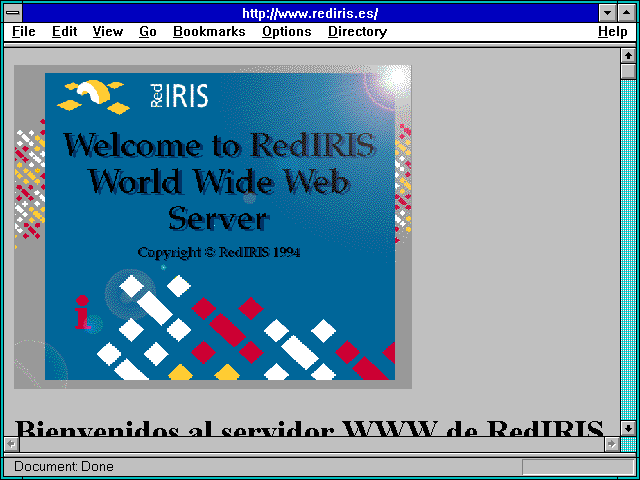Open the Go menu
Viewport: 640px width, 480px height.
point(148,32)
